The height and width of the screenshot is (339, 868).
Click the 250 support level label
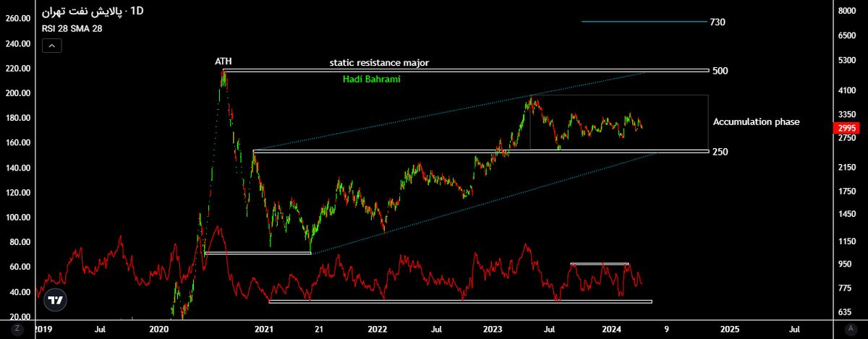(x=720, y=152)
